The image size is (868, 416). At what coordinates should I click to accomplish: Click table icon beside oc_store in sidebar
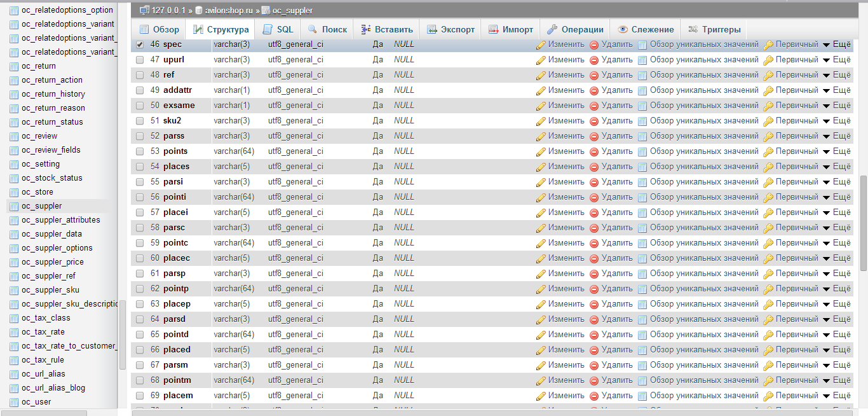tap(14, 192)
